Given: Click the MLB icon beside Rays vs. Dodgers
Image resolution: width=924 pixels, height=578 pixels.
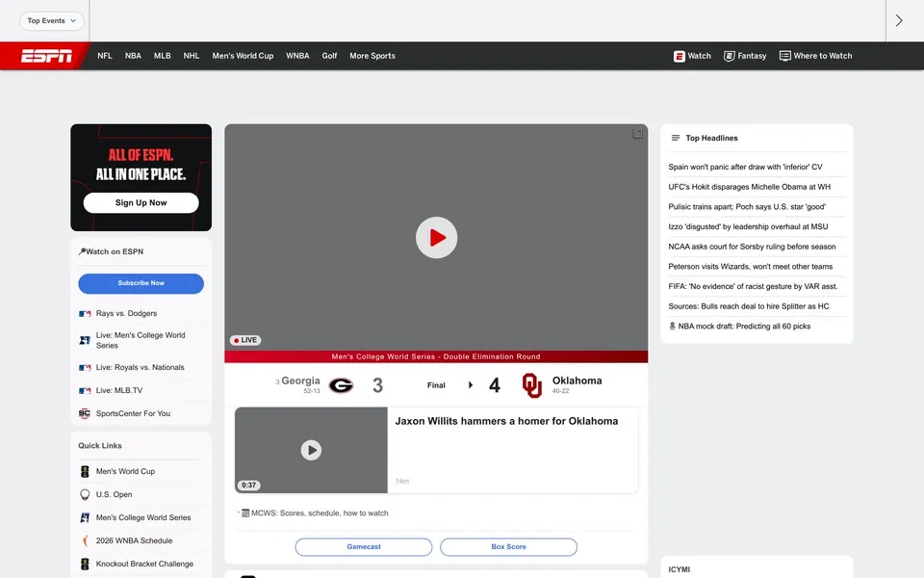Looking at the screenshot, I should (x=85, y=314).
